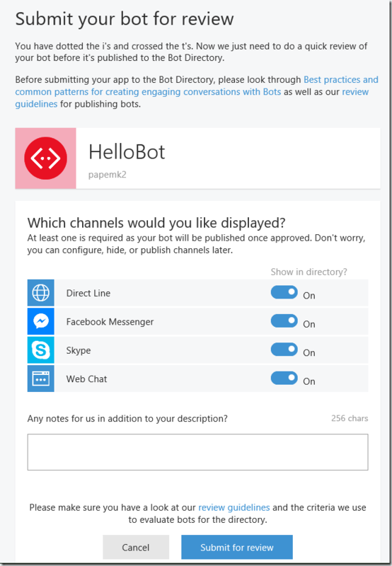
Task: Click the HelloBot red bot logo
Action: pyautogui.click(x=45, y=158)
